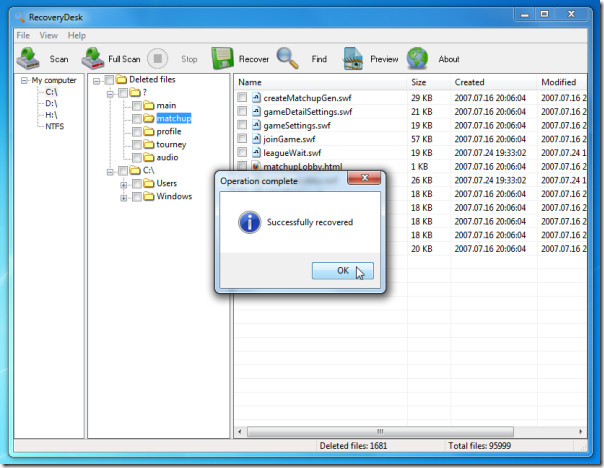Select the matchup folder label
The height and width of the screenshot is (468, 604).
174,118
